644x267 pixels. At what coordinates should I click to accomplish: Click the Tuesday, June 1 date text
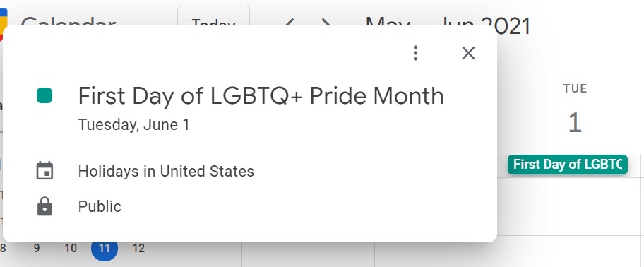click(134, 124)
